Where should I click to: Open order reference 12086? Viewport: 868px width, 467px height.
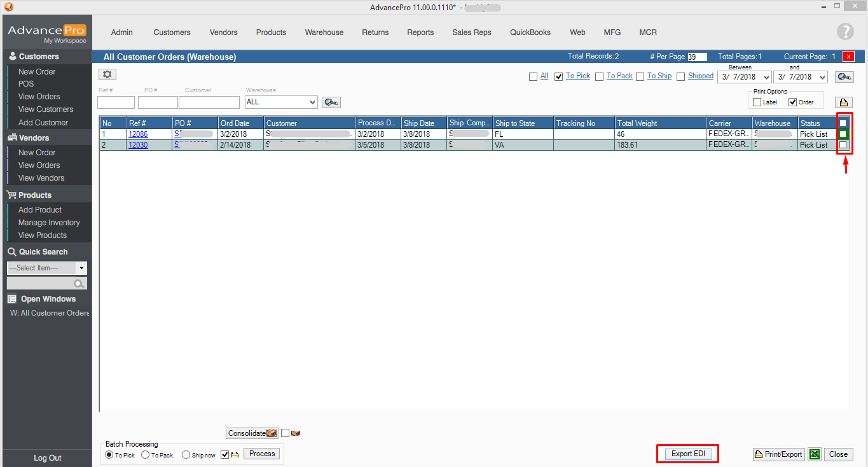(140, 134)
